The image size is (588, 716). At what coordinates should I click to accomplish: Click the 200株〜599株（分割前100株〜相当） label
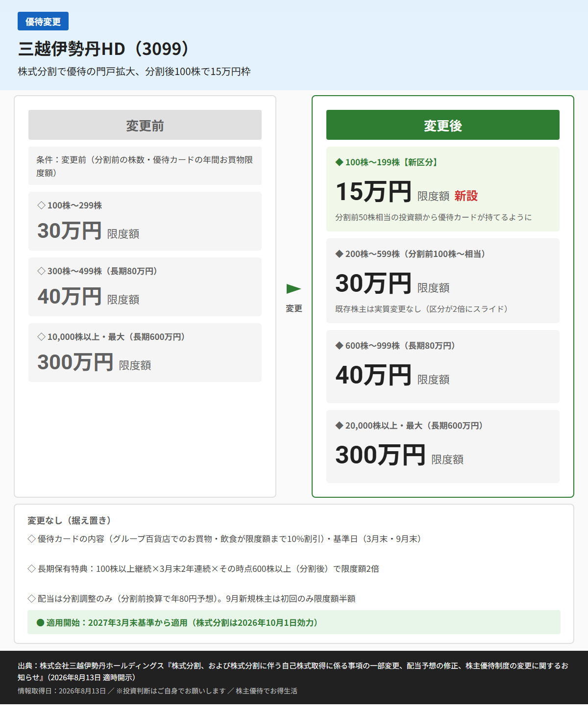point(411,254)
